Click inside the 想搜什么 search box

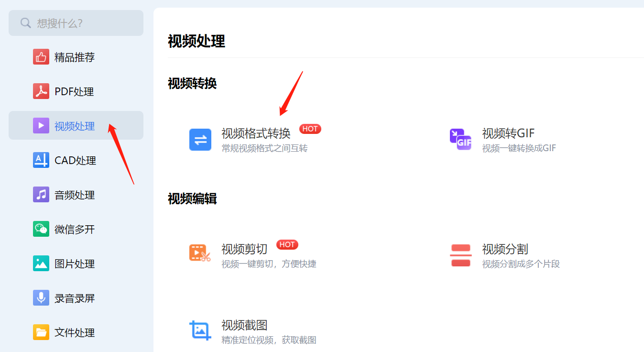tap(76, 22)
